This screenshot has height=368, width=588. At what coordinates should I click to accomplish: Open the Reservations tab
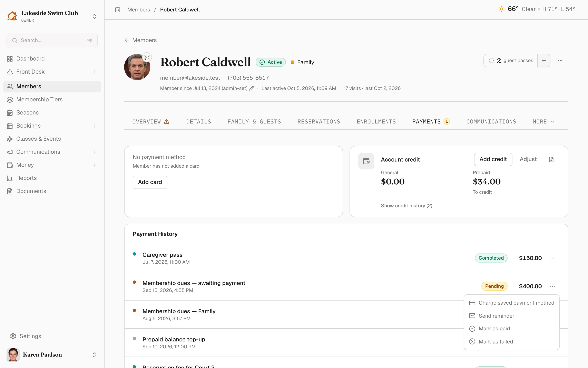tap(319, 121)
